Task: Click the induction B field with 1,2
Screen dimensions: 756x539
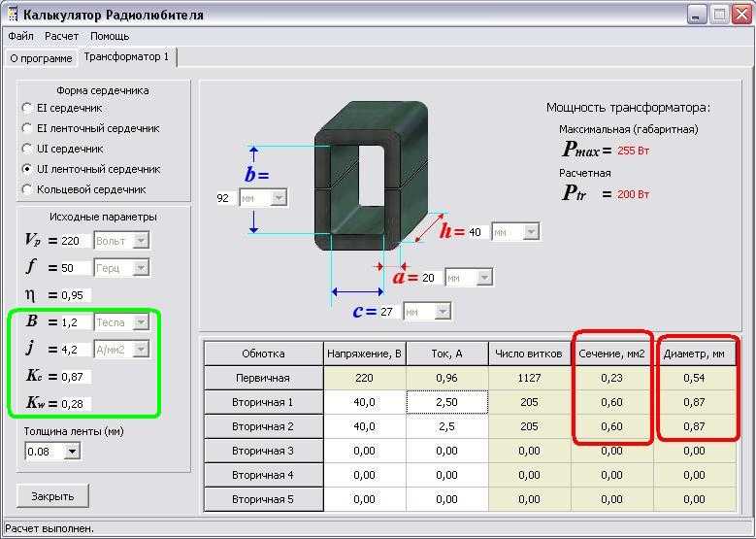Action: tap(76, 322)
